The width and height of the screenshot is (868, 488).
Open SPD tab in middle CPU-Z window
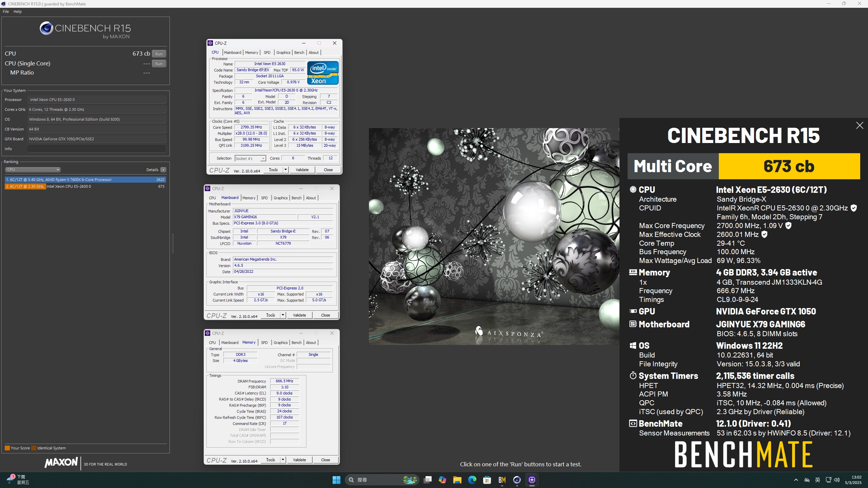pos(264,198)
